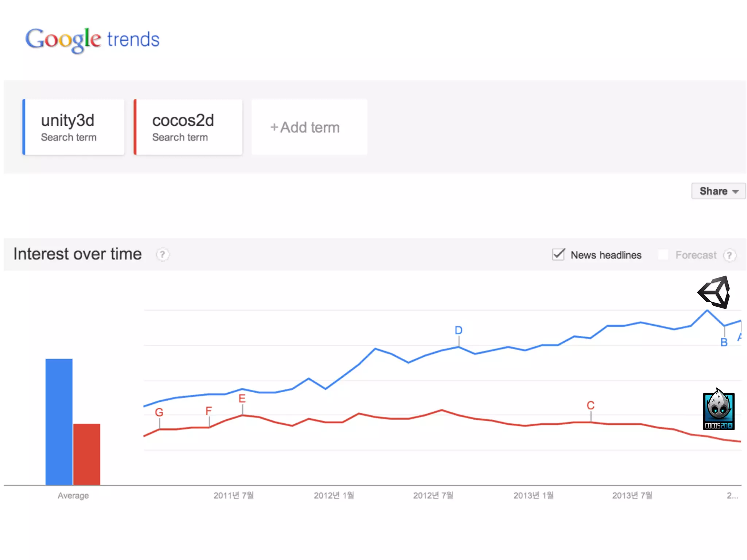
Task: Select the unity3d search term card
Action: (73, 127)
